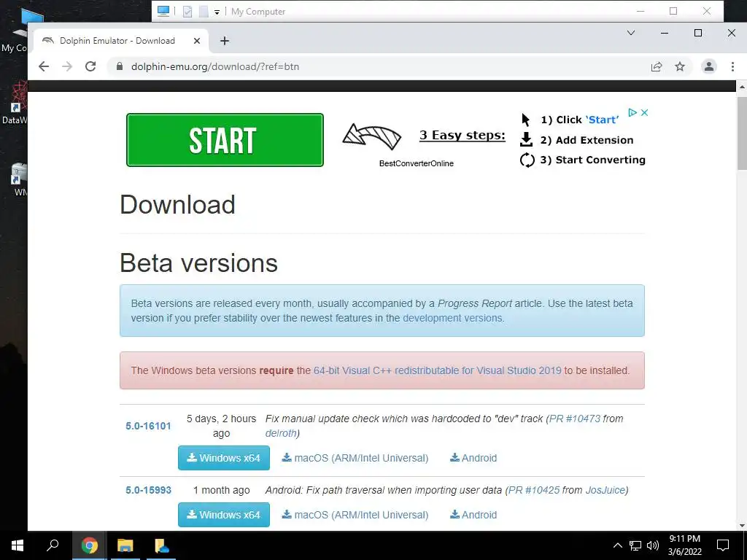The height and width of the screenshot is (560, 747).
Task: Reload the Dolphin download page
Action: pyautogui.click(x=90, y=66)
